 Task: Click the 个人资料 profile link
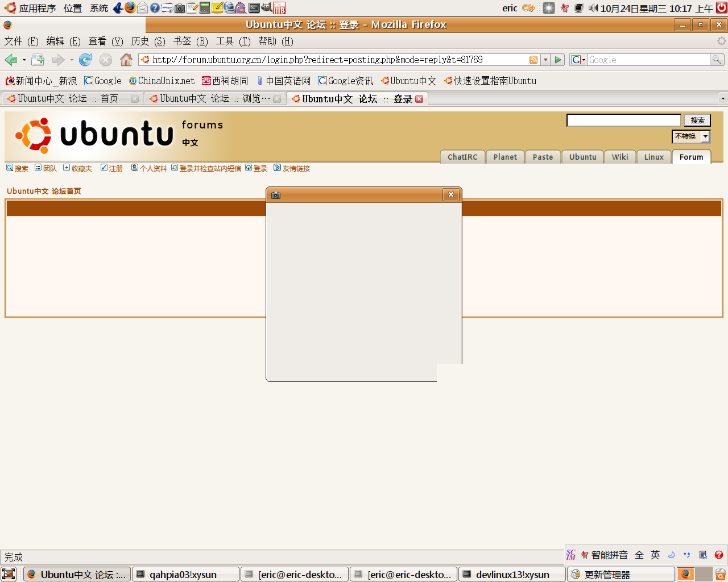click(149, 168)
